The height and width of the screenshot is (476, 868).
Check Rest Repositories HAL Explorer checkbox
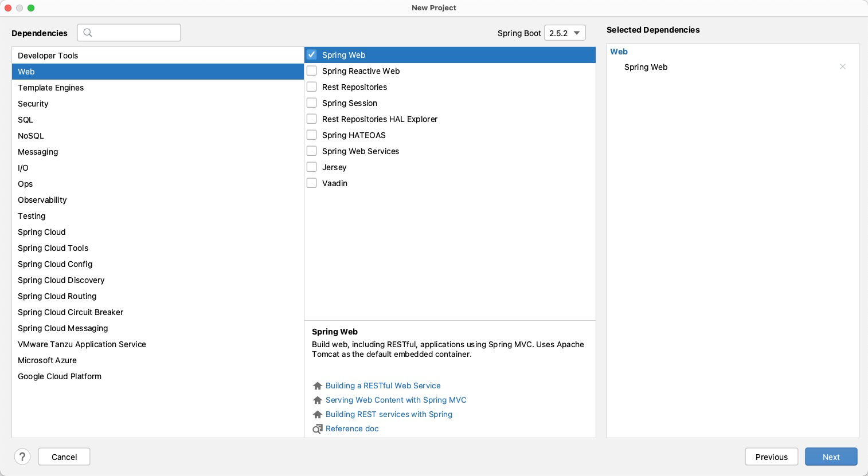pos(312,119)
